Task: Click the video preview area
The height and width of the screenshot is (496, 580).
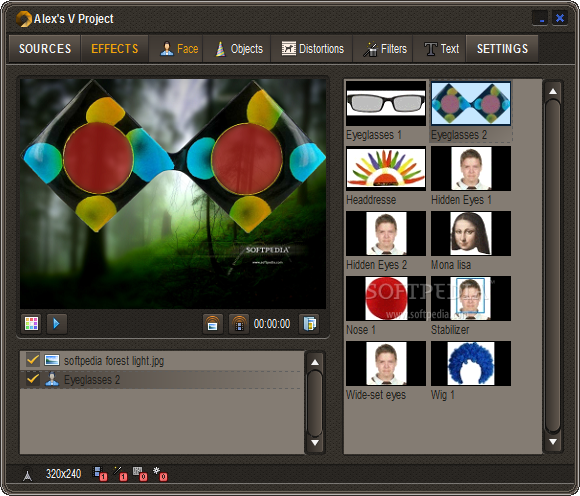Action: 173,193
